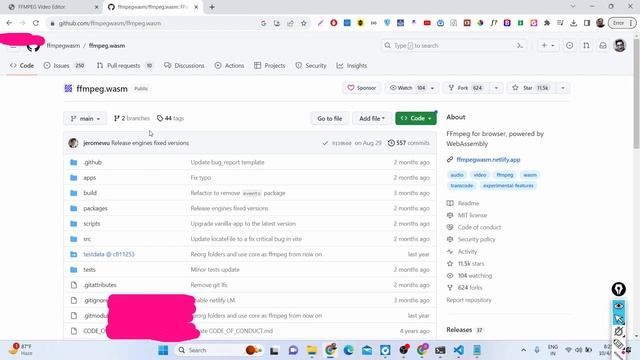Focus the GitHub search field
Screen dimensions: 640x360
click(454, 45)
